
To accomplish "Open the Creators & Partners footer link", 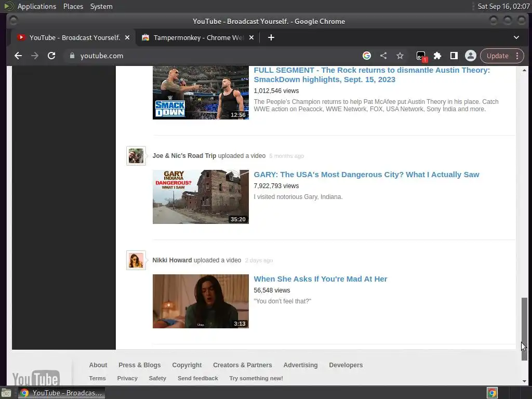I will [243, 365].
